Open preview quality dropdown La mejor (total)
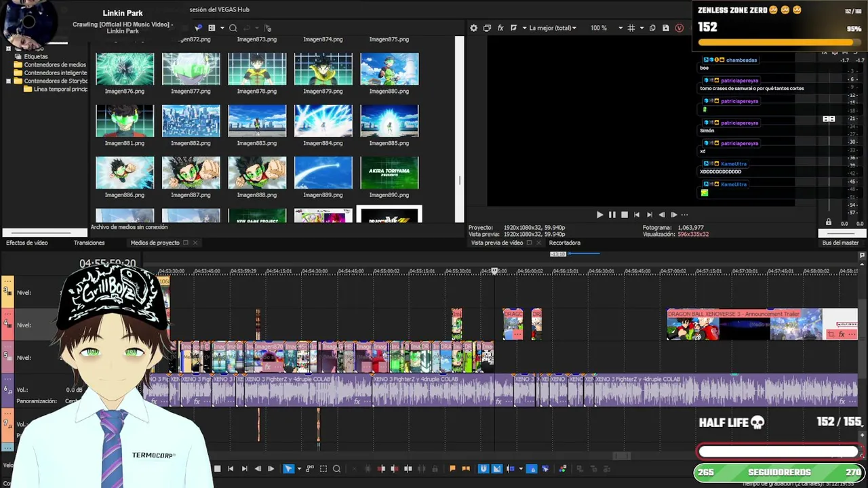 (553, 28)
